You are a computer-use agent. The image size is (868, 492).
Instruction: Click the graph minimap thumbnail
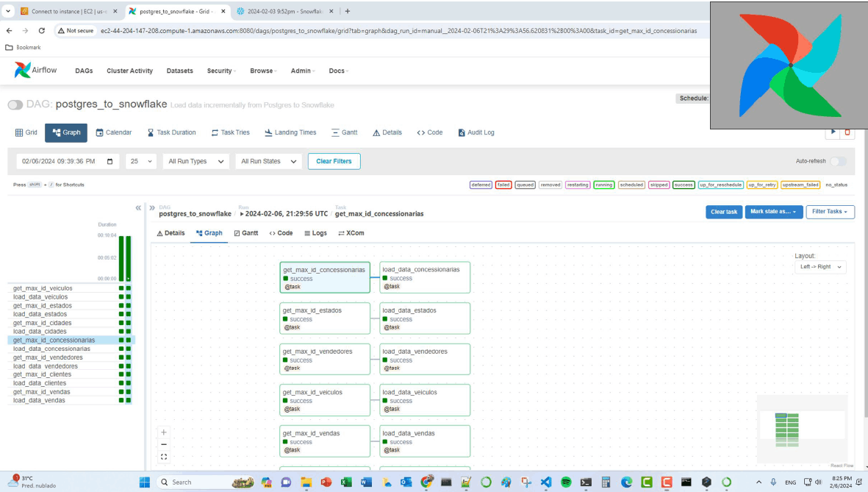tap(802, 428)
